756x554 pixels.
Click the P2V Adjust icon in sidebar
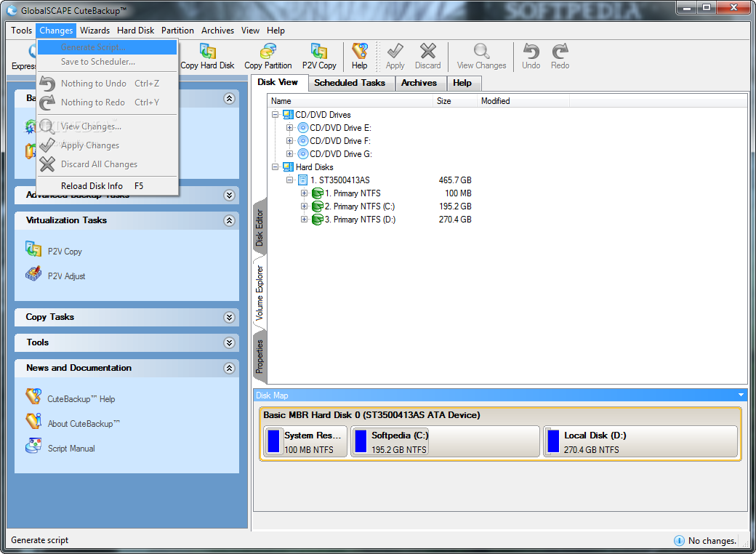[x=33, y=274]
